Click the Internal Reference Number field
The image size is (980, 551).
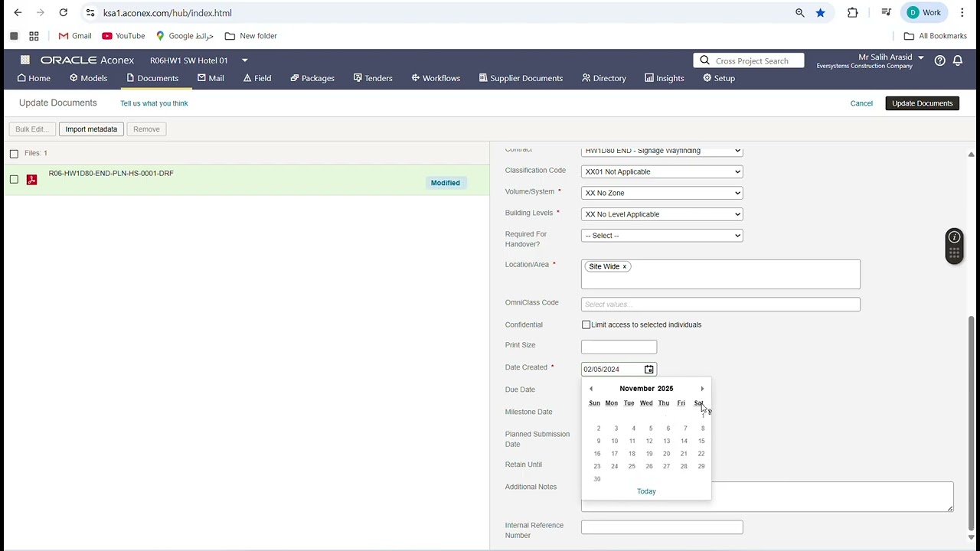click(662, 527)
